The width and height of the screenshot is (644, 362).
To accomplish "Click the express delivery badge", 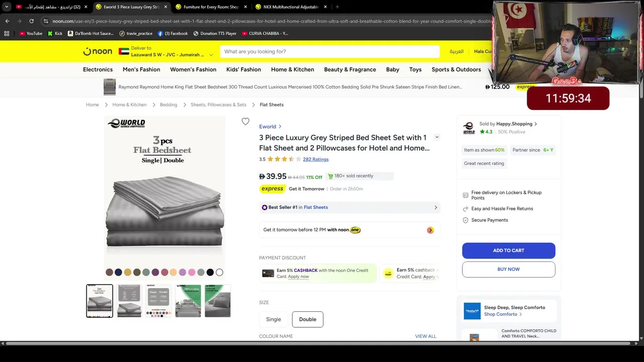I will point(272,189).
